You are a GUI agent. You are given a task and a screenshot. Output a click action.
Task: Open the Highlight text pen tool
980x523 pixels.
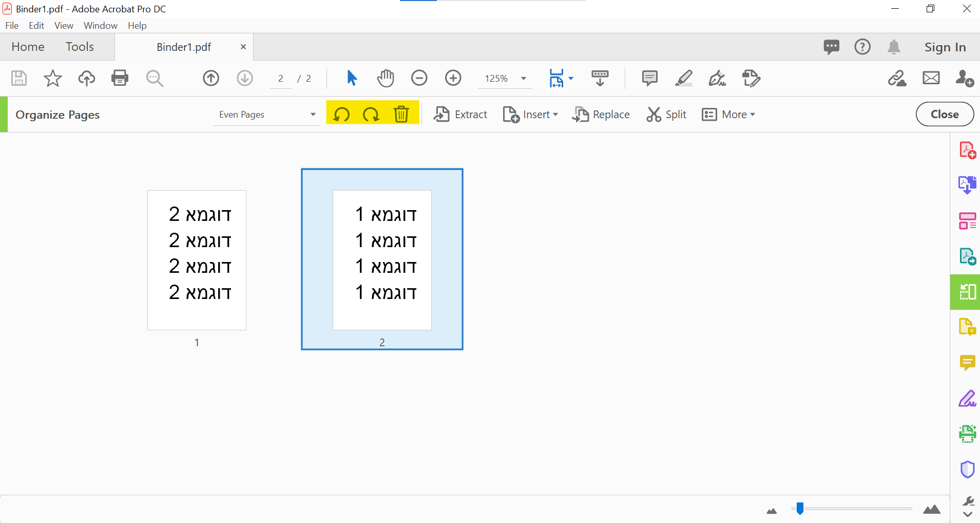pyautogui.click(x=683, y=78)
